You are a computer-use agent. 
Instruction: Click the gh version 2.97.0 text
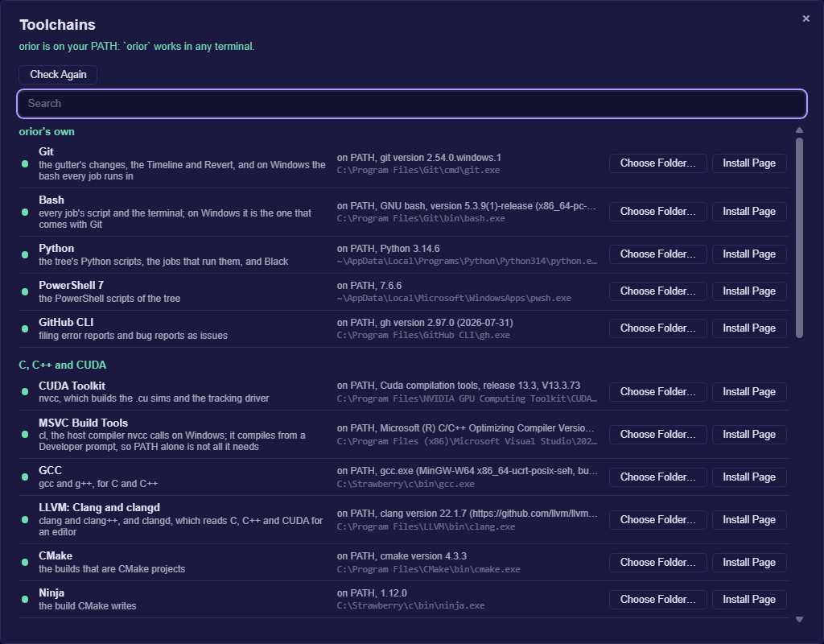[425, 323]
